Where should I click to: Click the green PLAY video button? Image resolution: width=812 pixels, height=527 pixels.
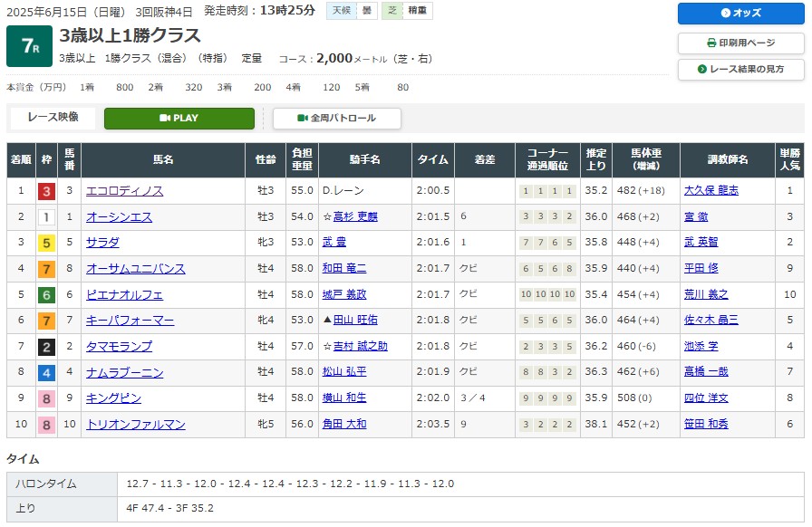pyautogui.click(x=179, y=119)
